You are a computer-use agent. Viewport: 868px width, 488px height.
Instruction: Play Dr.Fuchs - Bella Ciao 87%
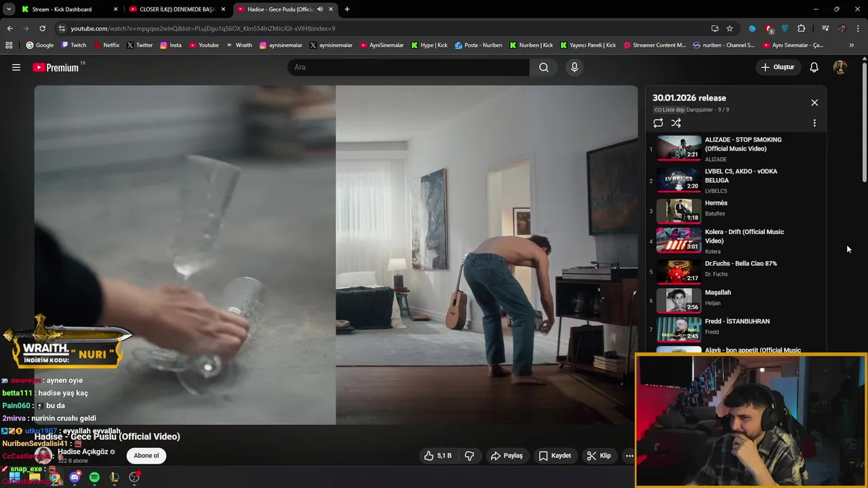pyautogui.click(x=734, y=271)
